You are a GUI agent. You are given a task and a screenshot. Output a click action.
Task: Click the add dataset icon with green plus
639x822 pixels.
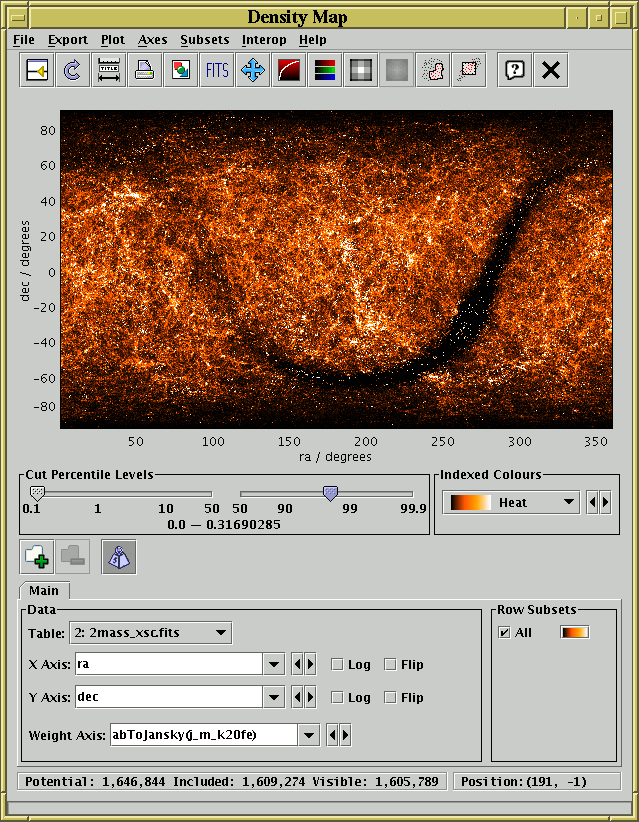(x=38, y=557)
